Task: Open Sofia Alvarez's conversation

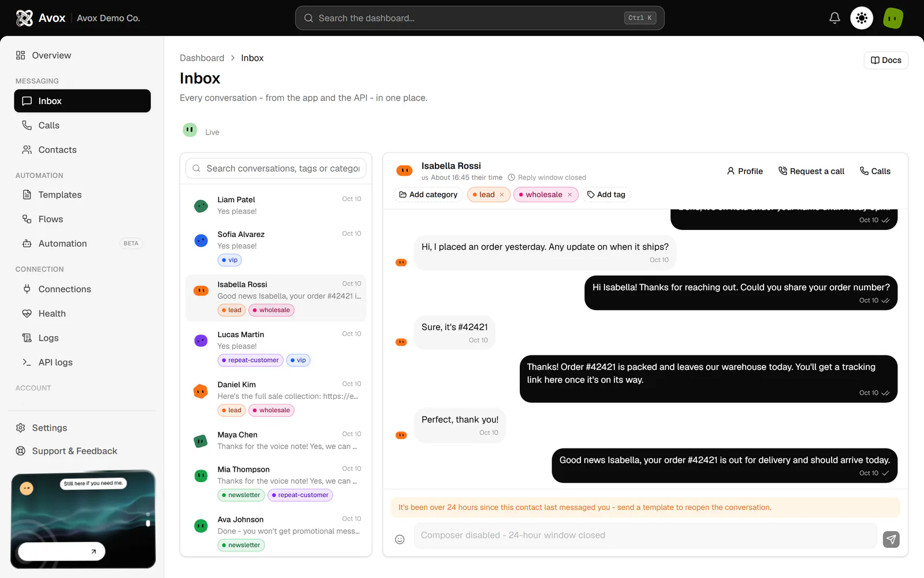Action: [x=276, y=247]
